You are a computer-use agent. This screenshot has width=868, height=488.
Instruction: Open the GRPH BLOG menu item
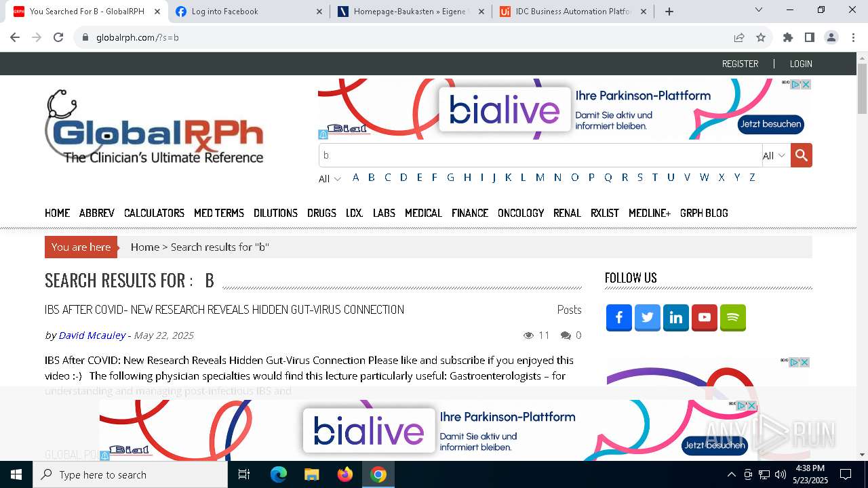[x=704, y=213]
